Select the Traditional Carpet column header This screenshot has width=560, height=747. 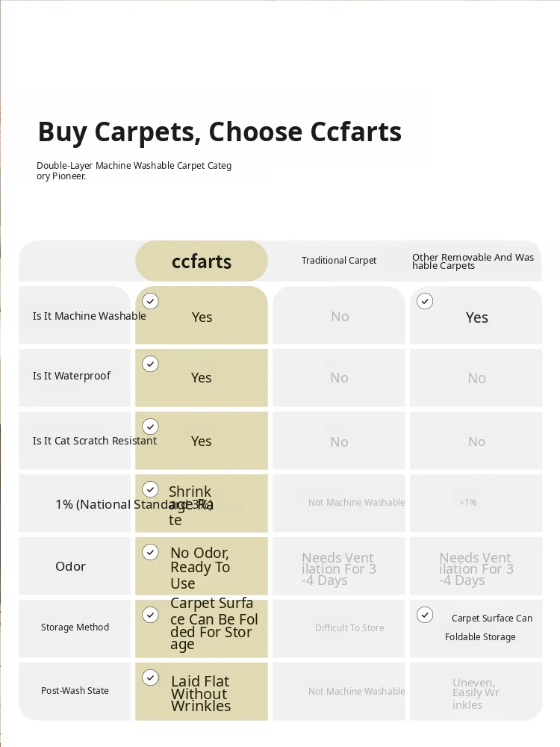pos(338,261)
